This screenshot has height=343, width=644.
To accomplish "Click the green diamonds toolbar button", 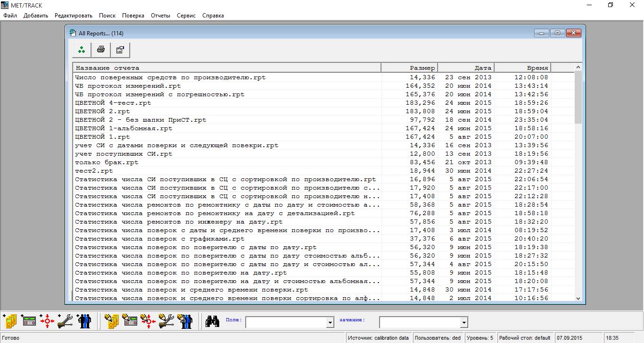I will pyautogui.click(x=82, y=50).
